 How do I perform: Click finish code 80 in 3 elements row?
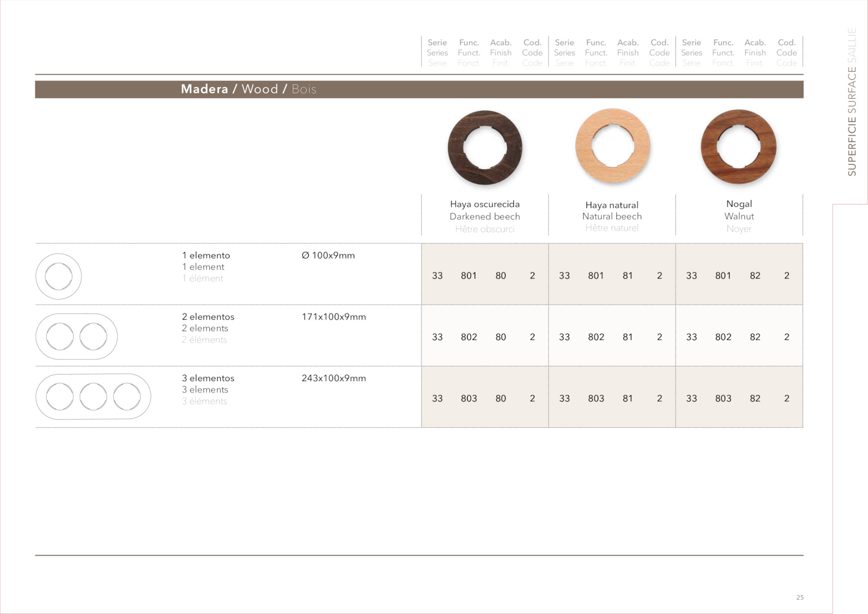[x=501, y=398]
